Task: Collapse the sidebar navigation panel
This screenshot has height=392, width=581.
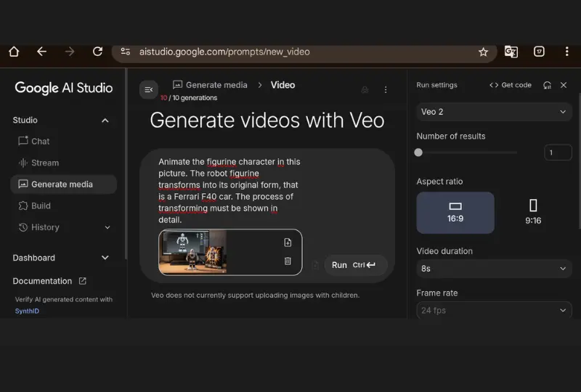Action: (x=149, y=90)
